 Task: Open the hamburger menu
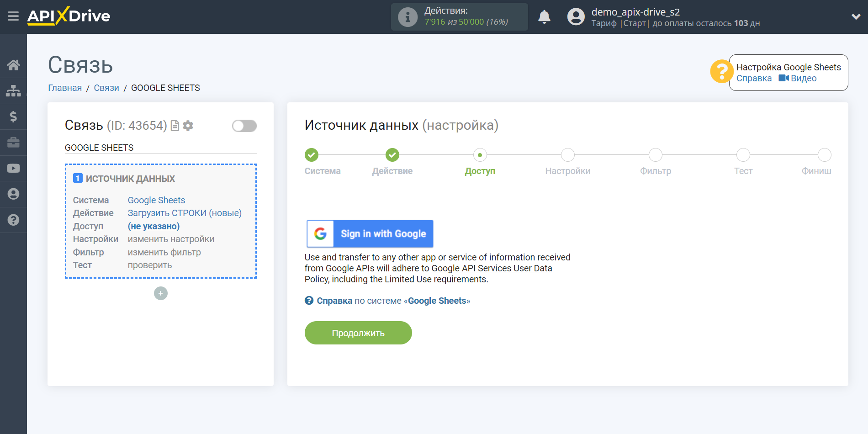point(13,16)
